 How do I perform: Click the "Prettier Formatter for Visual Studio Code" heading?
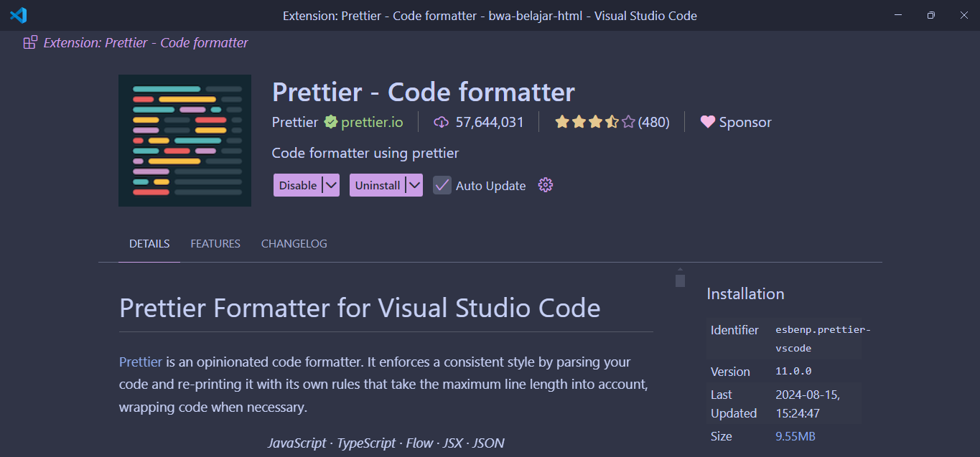coord(360,308)
